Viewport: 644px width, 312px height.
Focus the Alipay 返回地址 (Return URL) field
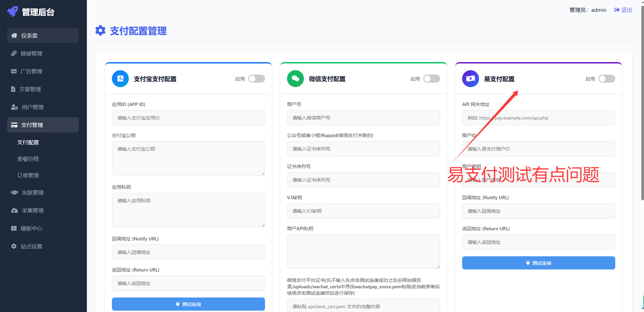pyautogui.click(x=188, y=283)
